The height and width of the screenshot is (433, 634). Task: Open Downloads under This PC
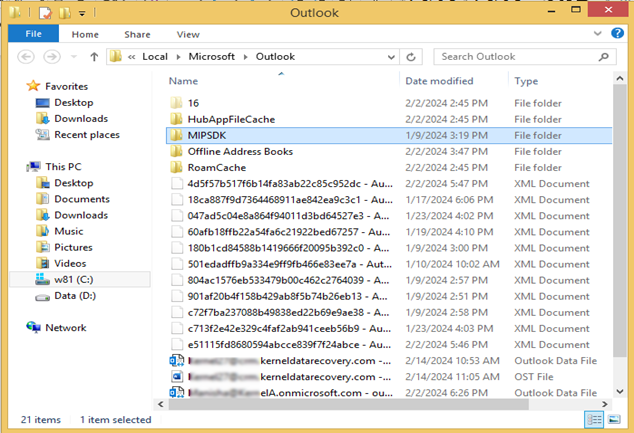(x=81, y=215)
